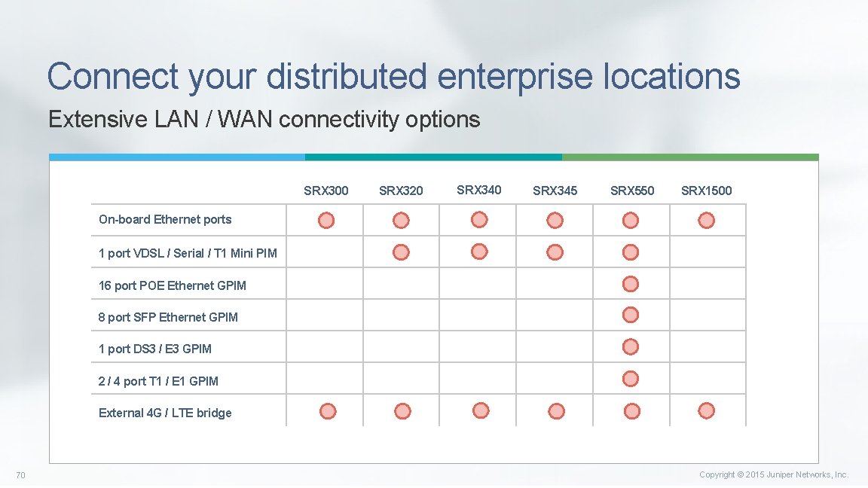Click the SRX550 8 port SFP GPIM dot
The image size is (868, 488).
631,315
